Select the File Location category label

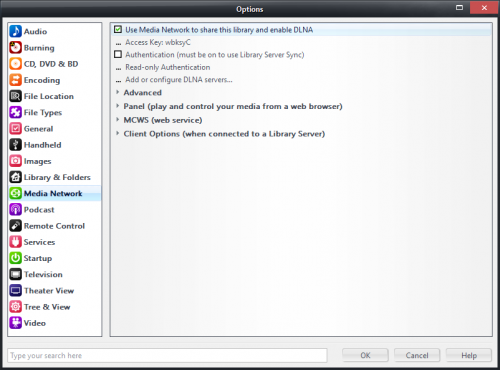click(49, 96)
